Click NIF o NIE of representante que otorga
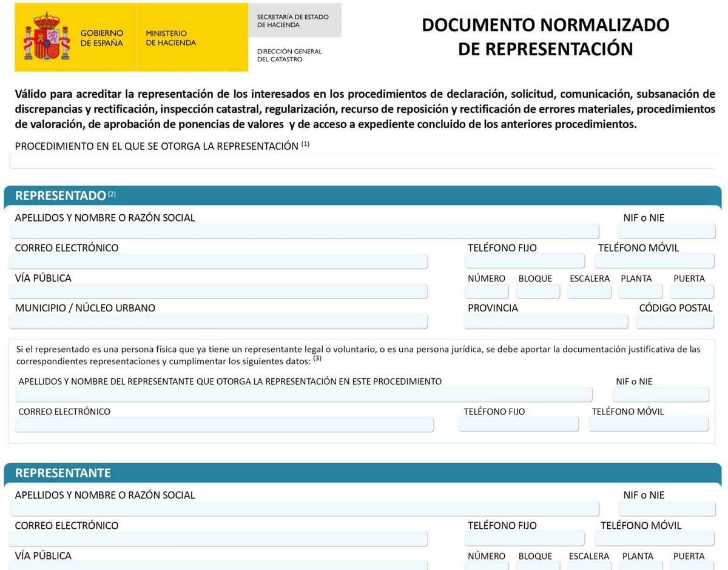728x570 pixels. [661, 395]
